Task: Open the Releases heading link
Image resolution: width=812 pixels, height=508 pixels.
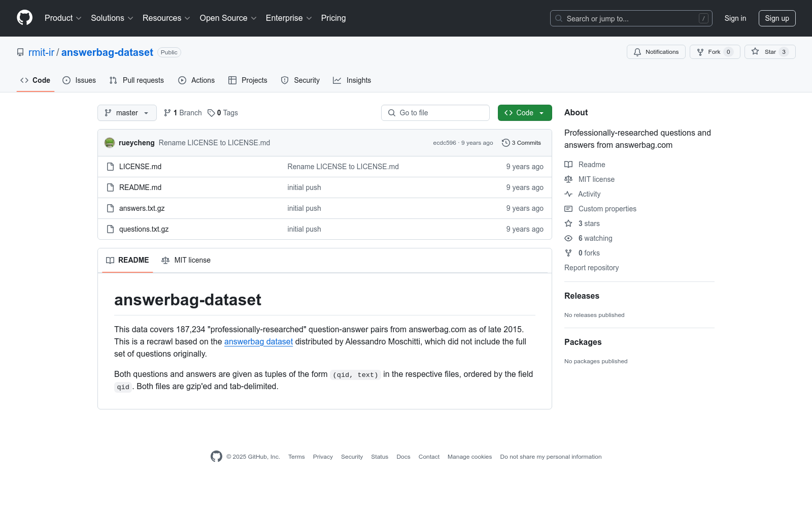Action: pos(582,296)
